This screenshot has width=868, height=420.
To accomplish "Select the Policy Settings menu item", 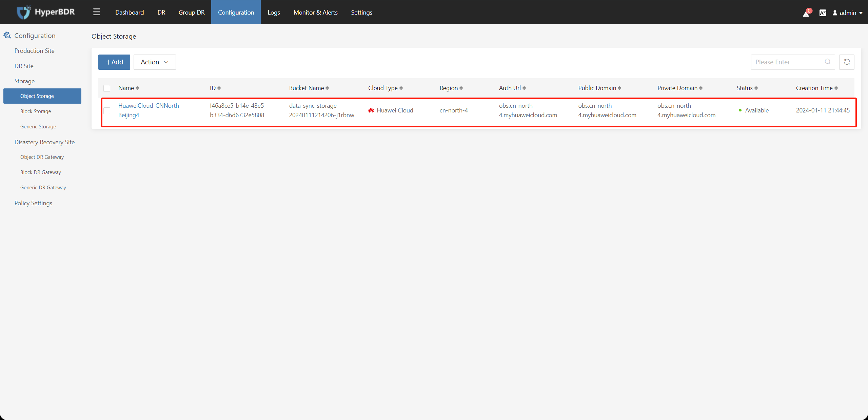I will [x=34, y=203].
